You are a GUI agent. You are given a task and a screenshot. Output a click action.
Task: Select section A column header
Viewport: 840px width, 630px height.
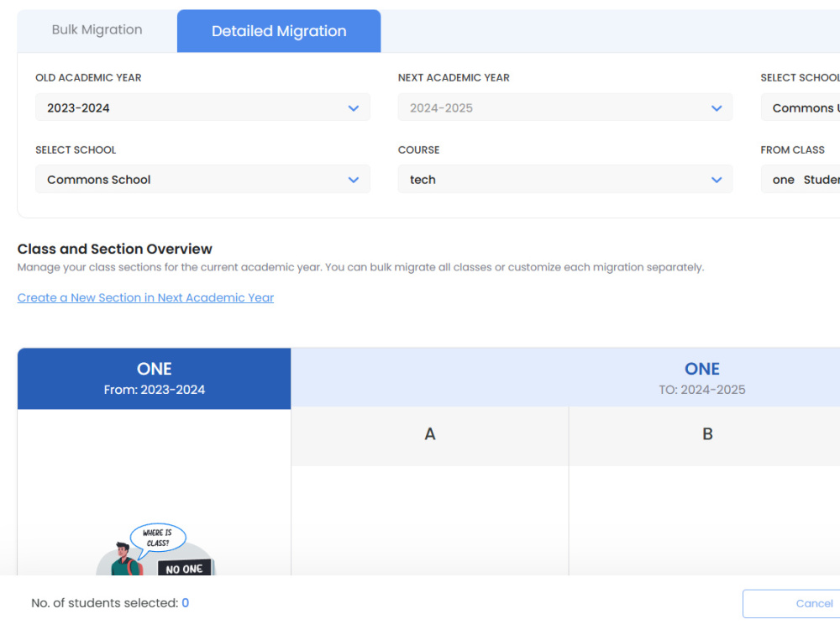429,435
